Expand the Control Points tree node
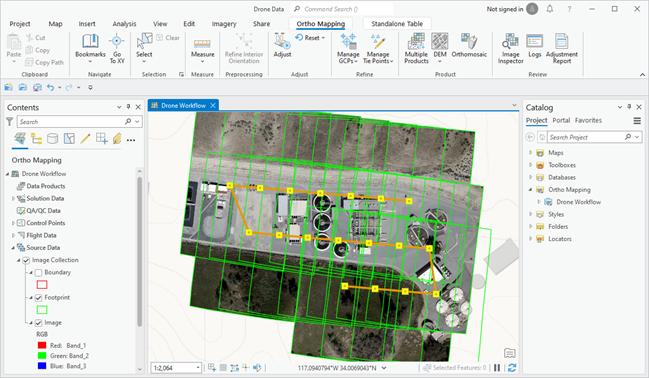Viewport: 649px width, 378px height. pos(13,223)
